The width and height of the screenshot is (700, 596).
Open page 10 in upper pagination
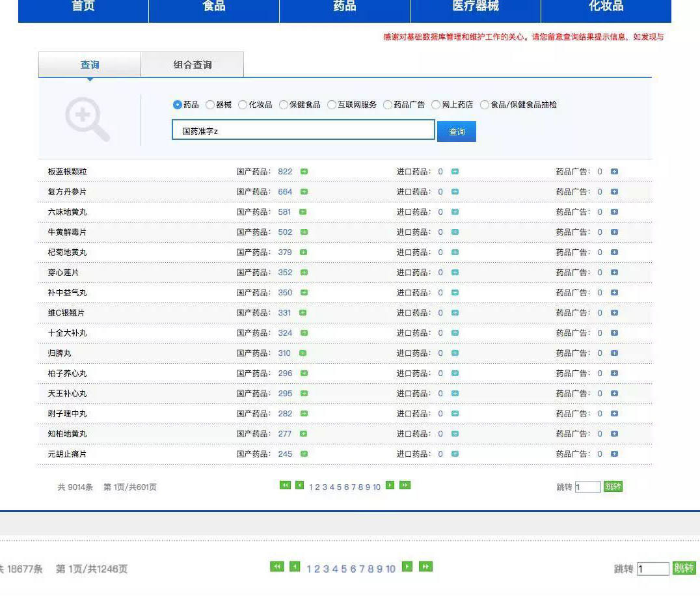[376, 487]
